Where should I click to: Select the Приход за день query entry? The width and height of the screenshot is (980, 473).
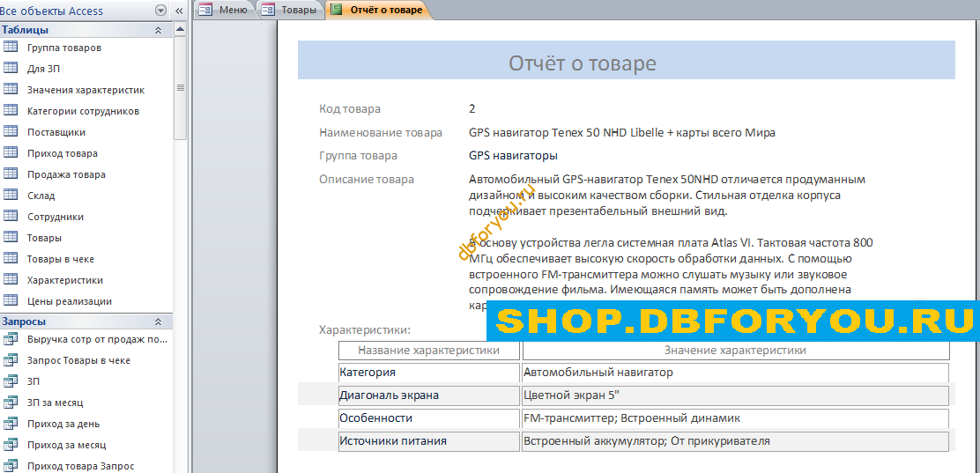tap(63, 424)
